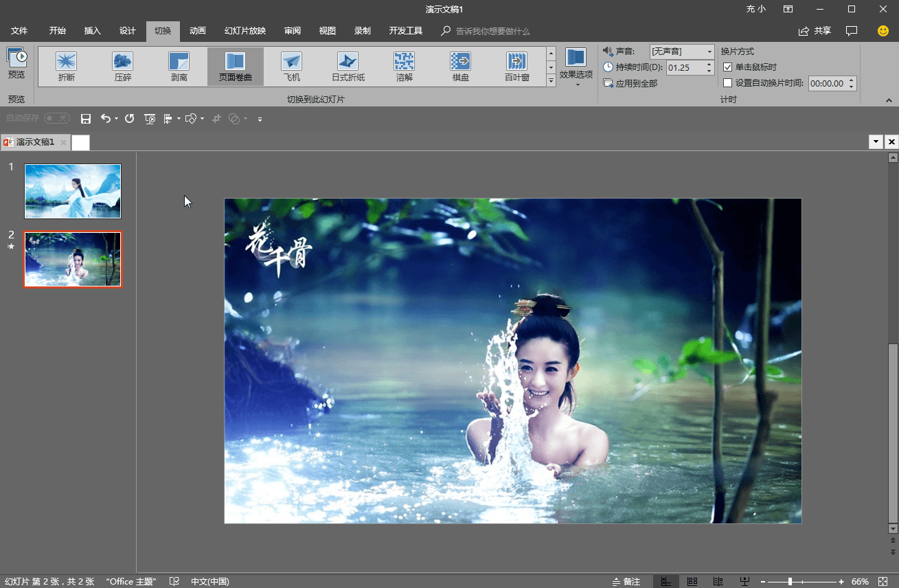Open Customize Quick Access Toolbar dropdown
Viewport: 899px width, 588px height.
click(x=260, y=120)
